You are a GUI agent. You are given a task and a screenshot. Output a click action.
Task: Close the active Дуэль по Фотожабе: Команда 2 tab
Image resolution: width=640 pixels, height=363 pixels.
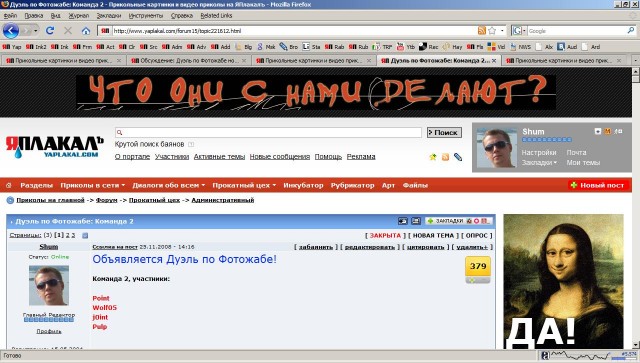(494, 60)
